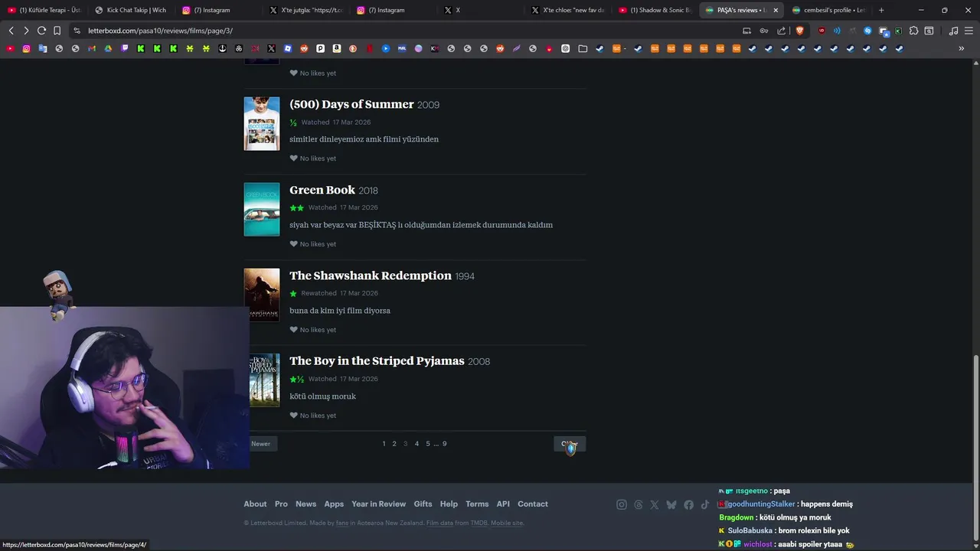Open Letterboxd's Facebook footer icon
980x551 pixels.
click(x=688, y=504)
